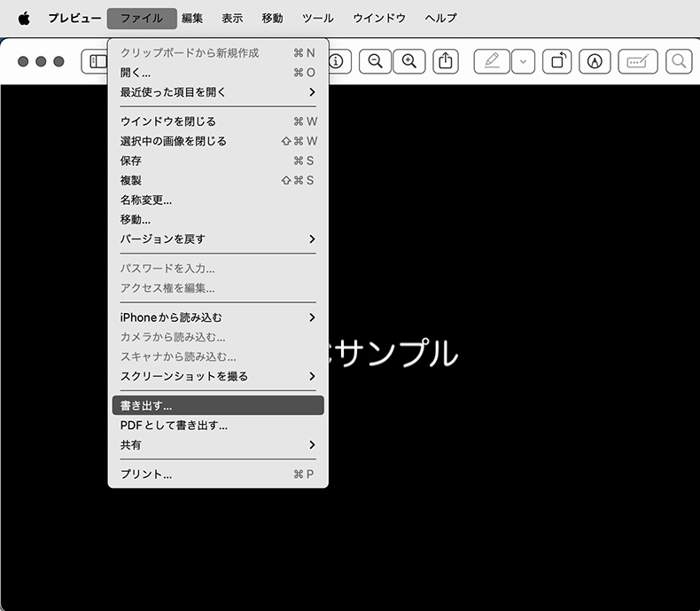This screenshot has width=700, height=611.
Task: Open the ヘルプ menu
Action: (441, 19)
